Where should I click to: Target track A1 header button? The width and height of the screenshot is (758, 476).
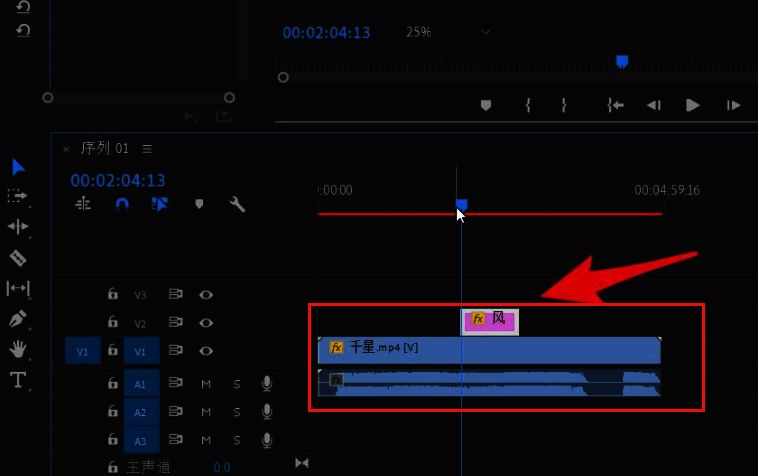click(141, 384)
